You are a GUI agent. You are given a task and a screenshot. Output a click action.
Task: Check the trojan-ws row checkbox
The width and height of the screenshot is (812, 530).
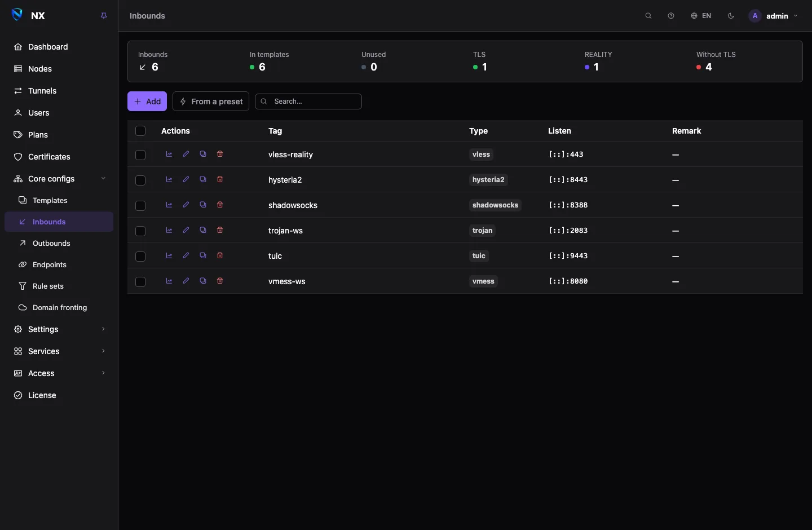pos(140,231)
